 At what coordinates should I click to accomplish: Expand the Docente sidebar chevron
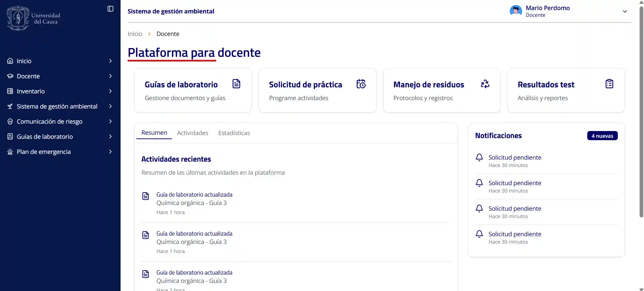[x=110, y=76]
